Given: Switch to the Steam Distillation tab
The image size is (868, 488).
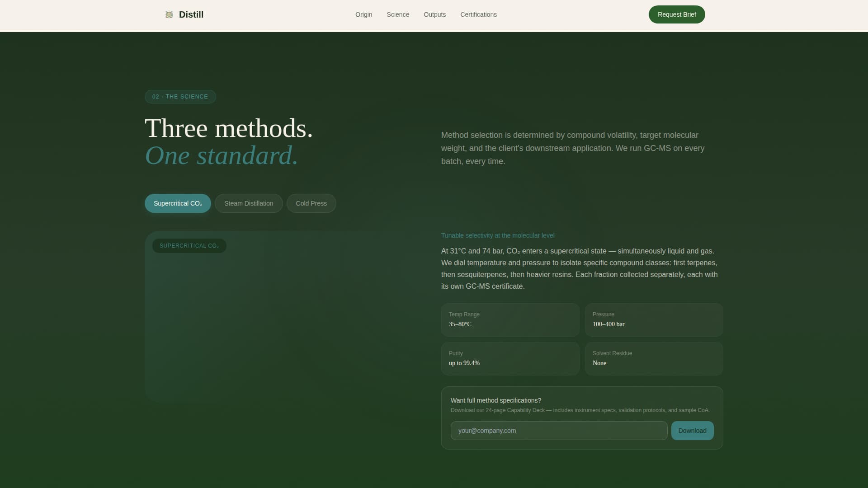Looking at the screenshot, I should pos(249,203).
